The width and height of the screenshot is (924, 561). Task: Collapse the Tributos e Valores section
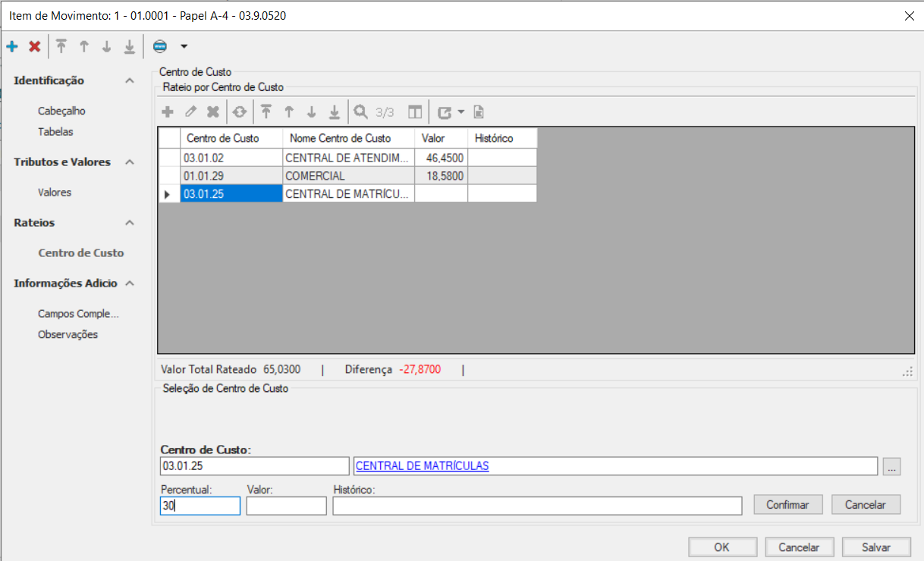pyautogui.click(x=130, y=162)
